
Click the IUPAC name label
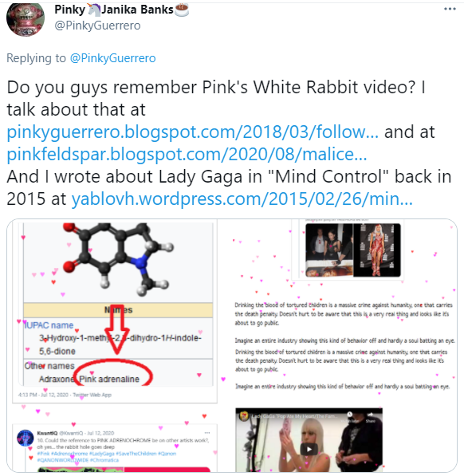click(49, 325)
